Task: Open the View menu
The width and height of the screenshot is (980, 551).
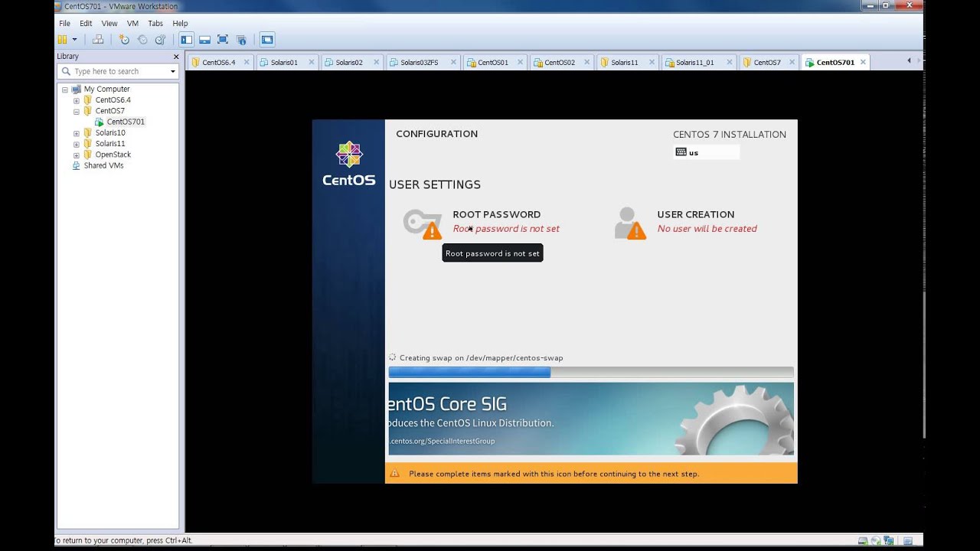Action: tap(109, 24)
